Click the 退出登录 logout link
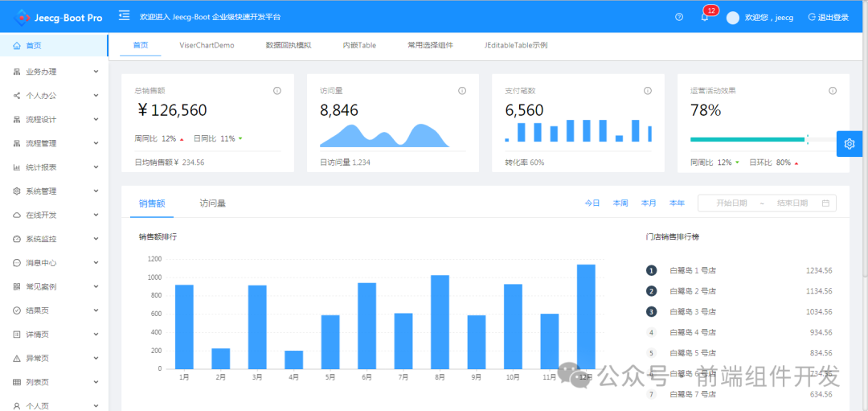868x411 pixels. (828, 17)
